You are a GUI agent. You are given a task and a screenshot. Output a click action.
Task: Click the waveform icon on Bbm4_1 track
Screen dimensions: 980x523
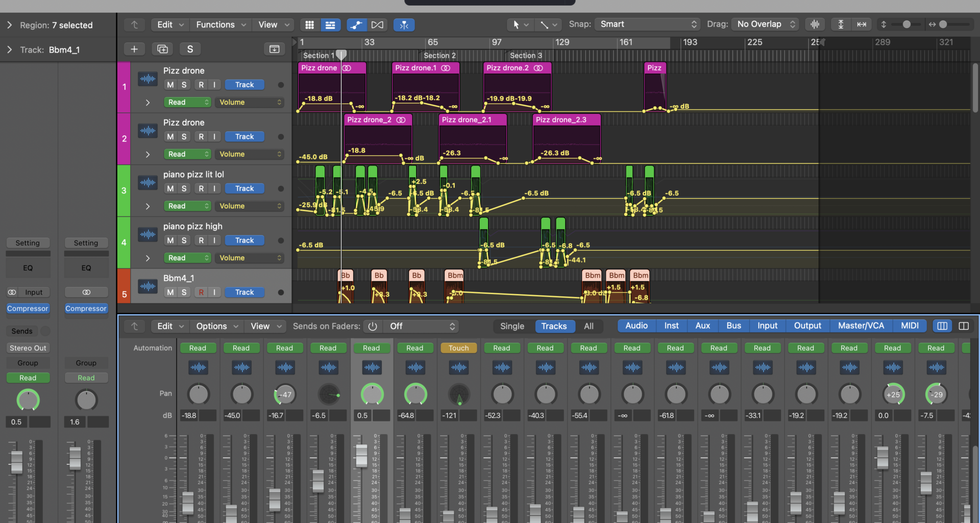(x=148, y=286)
